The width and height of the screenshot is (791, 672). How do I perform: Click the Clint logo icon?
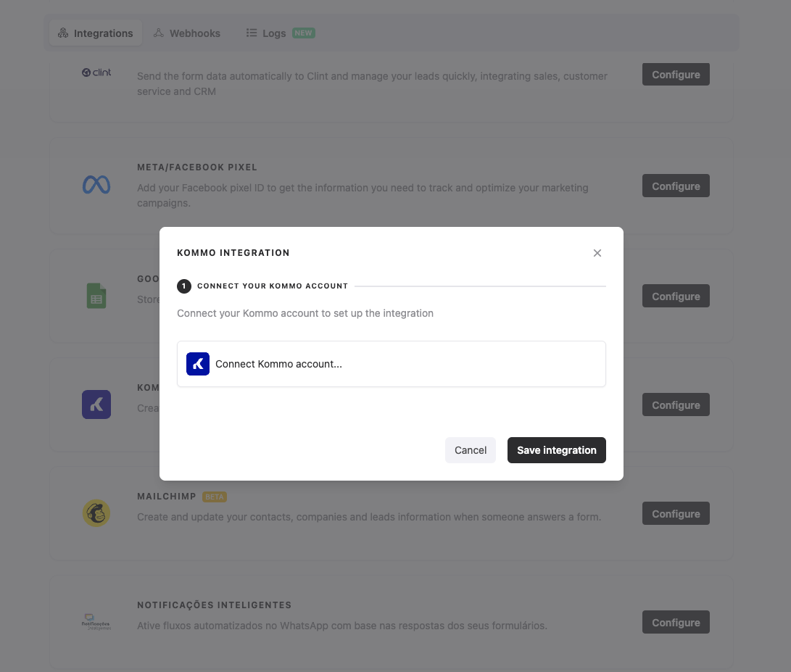(x=96, y=72)
